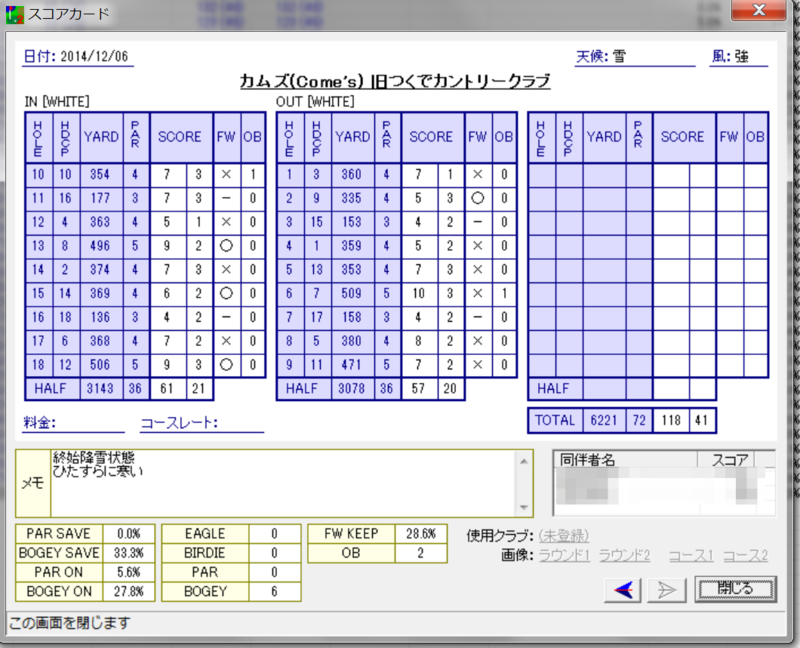800x648 pixels.
Task: Open the ラウンド2 image link
Action: click(624, 555)
